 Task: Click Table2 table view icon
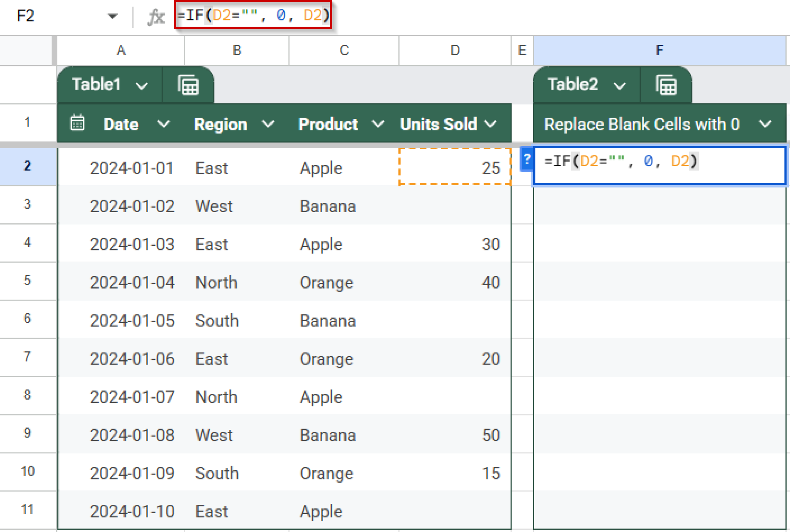(666, 85)
